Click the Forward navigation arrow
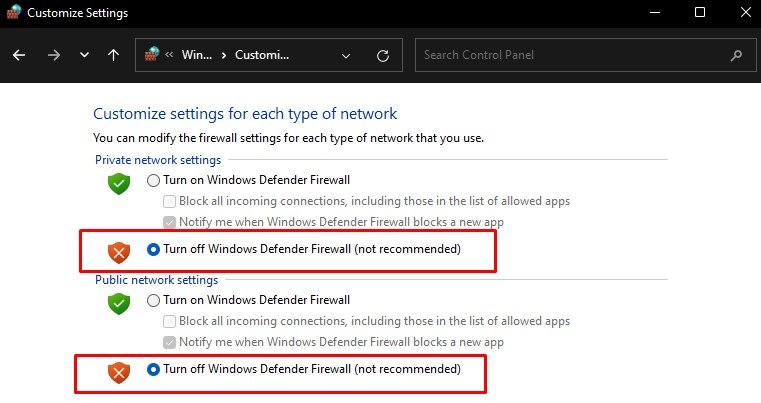This screenshot has width=761, height=403. click(54, 55)
